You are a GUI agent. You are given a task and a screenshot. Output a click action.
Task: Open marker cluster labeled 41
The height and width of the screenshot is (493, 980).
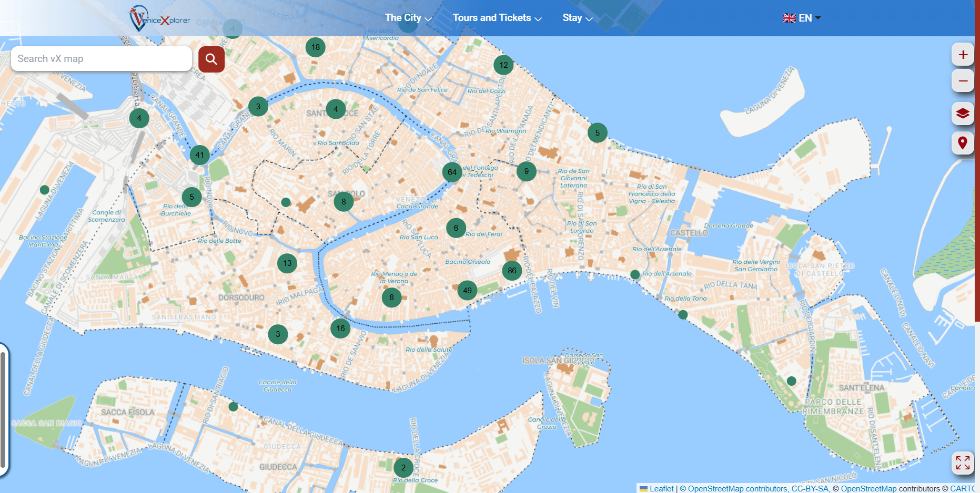click(x=199, y=155)
